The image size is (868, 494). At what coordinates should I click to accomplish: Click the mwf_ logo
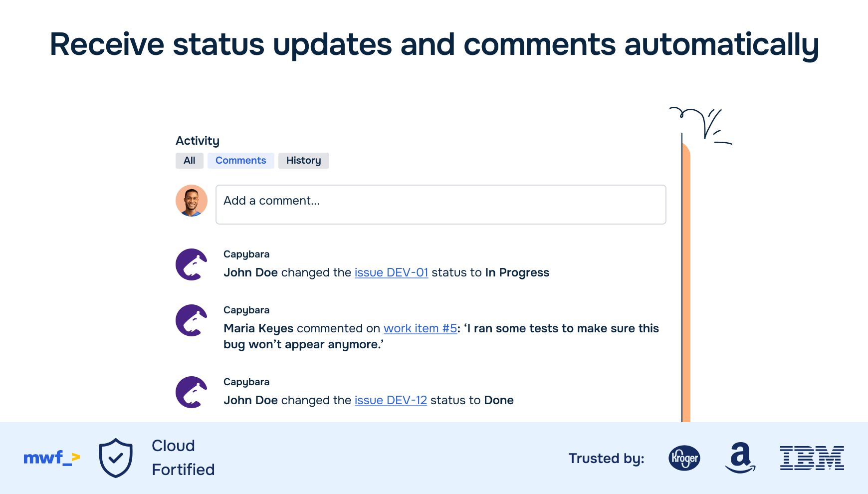[52, 458]
